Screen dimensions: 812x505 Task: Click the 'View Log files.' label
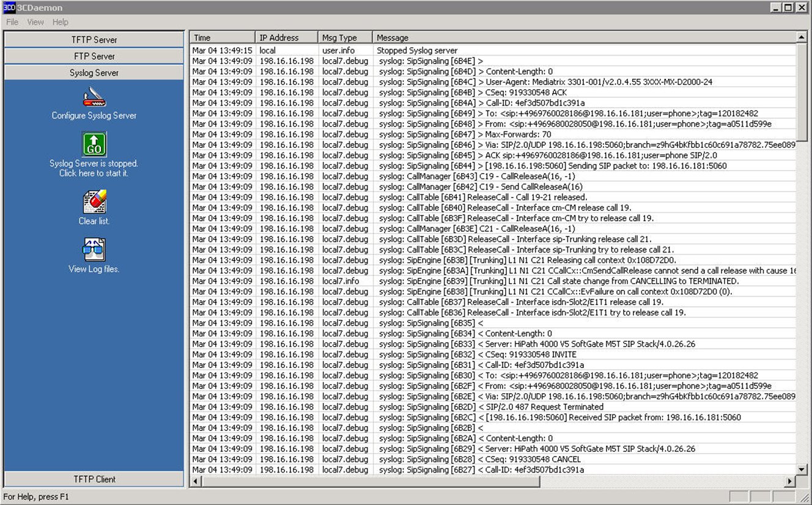94,269
